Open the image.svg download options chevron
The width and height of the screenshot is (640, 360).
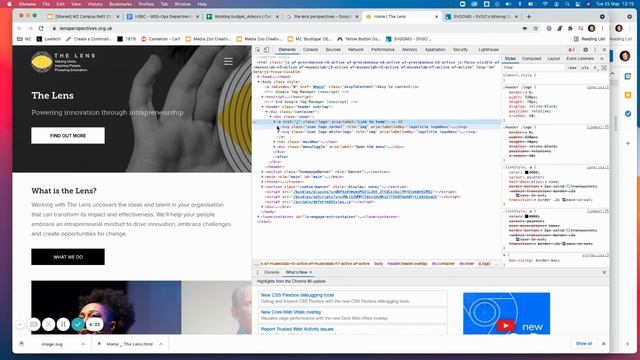(x=83, y=344)
